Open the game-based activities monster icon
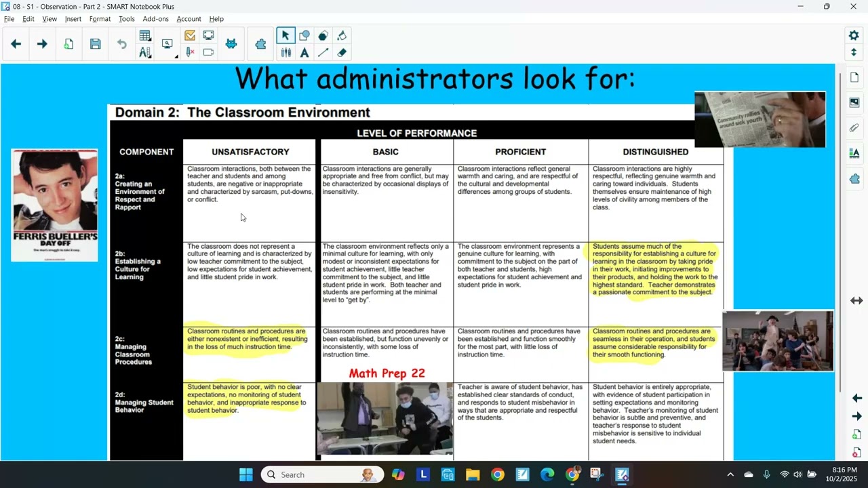The width and height of the screenshot is (868, 488). pyautogui.click(x=231, y=44)
